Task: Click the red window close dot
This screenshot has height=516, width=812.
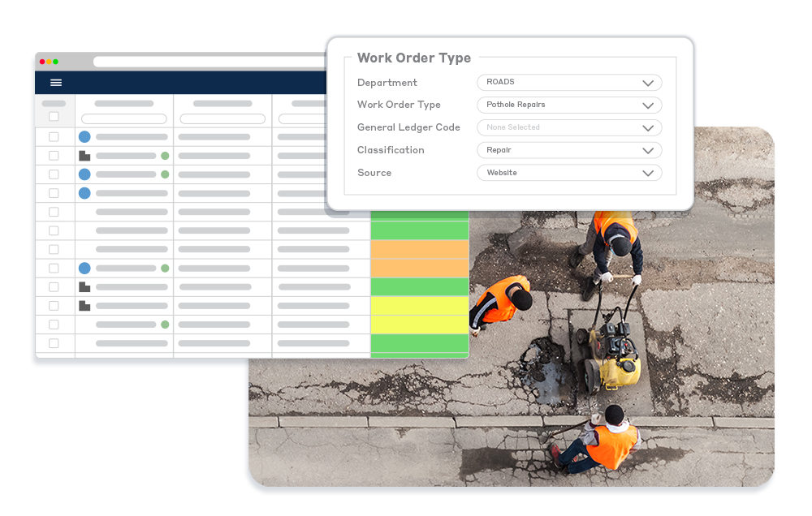Action: point(42,62)
